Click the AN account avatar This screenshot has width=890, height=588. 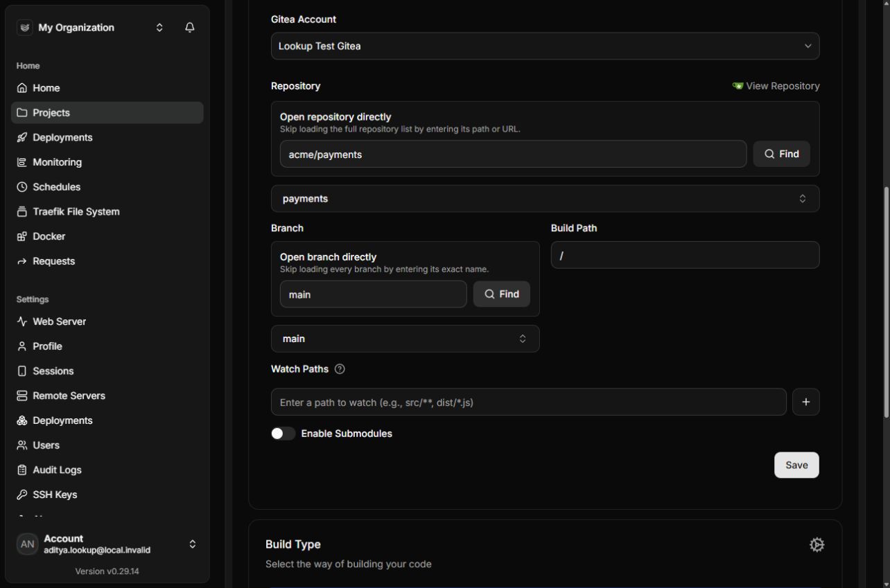coord(28,544)
